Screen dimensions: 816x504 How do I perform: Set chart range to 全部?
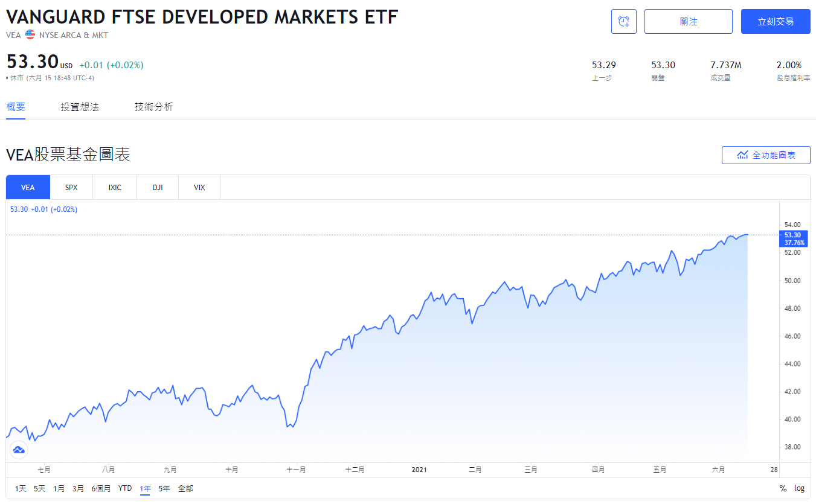click(185, 488)
